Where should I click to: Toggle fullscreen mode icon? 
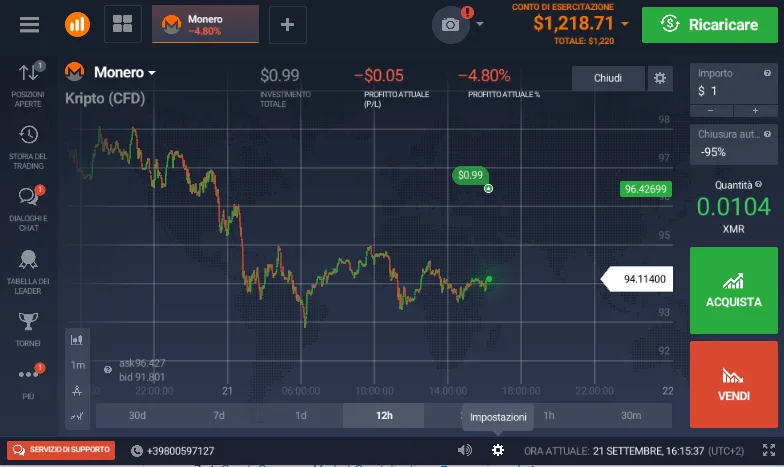pos(768,450)
